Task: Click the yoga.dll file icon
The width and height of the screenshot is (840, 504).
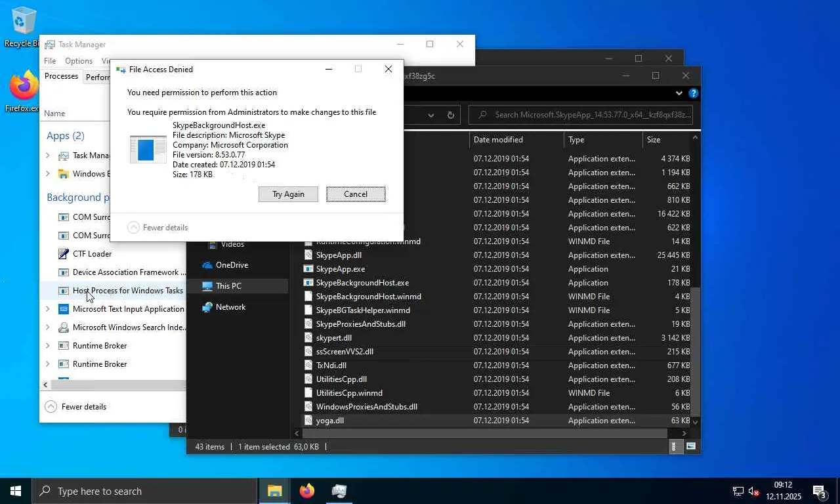Action: point(308,421)
